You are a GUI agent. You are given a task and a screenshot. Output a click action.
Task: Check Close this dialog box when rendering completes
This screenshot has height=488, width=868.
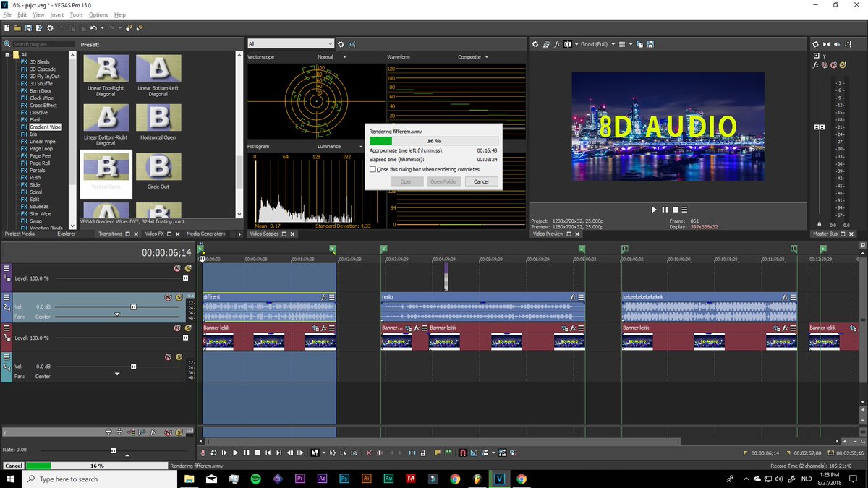pyautogui.click(x=373, y=169)
